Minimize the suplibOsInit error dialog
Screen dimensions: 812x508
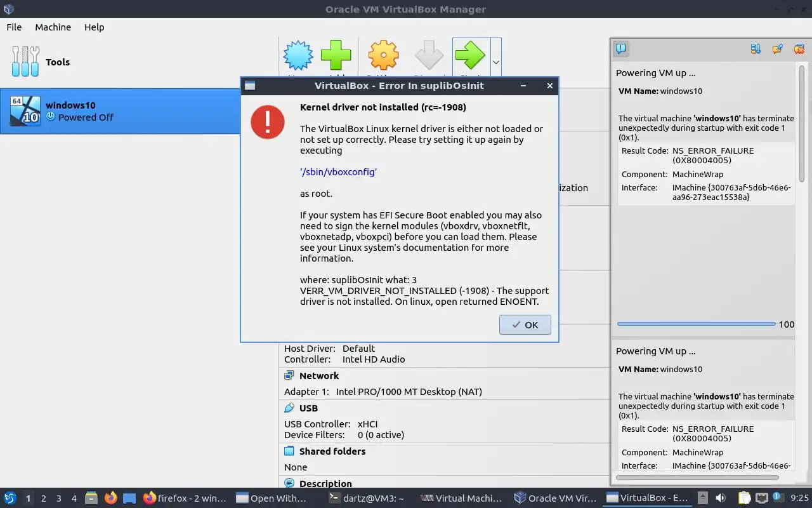[523, 86]
